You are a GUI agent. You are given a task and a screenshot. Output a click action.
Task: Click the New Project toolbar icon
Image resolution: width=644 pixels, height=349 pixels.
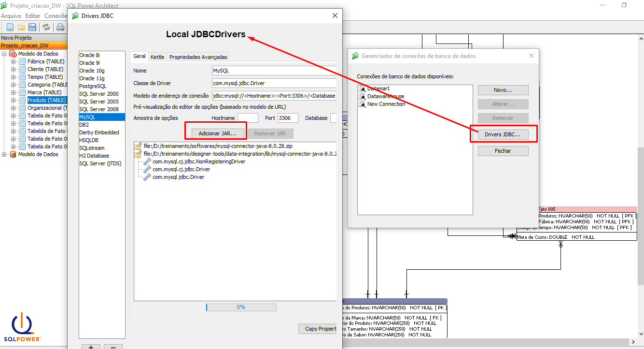[10, 27]
